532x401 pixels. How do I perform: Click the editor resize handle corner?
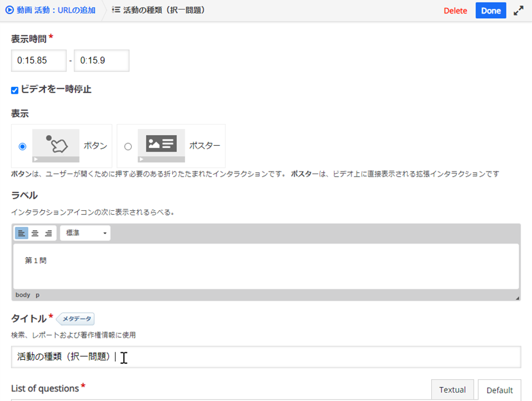(517, 298)
